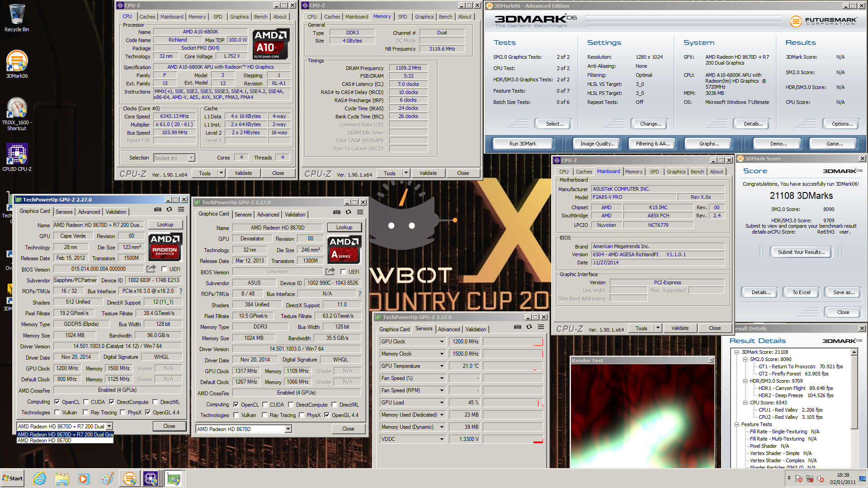The width and height of the screenshot is (868, 488).
Task: Open Bench tab in CPU-Z Mainboard window
Action: click(697, 172)
